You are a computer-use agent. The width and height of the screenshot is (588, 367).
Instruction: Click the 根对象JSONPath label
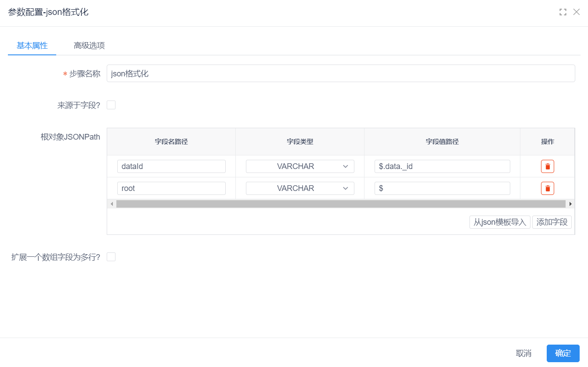coord(70,137)
